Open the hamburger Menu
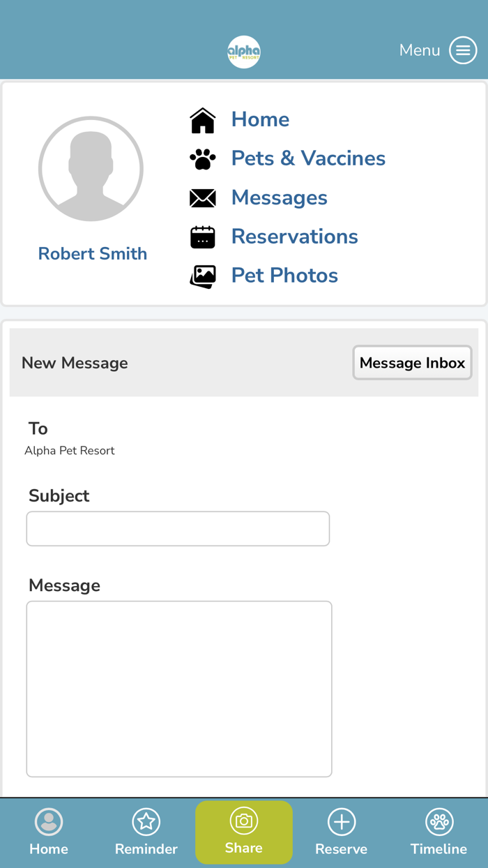Viewport: 488px width, 868px height. pyautogui.click(x=463, y=50)
